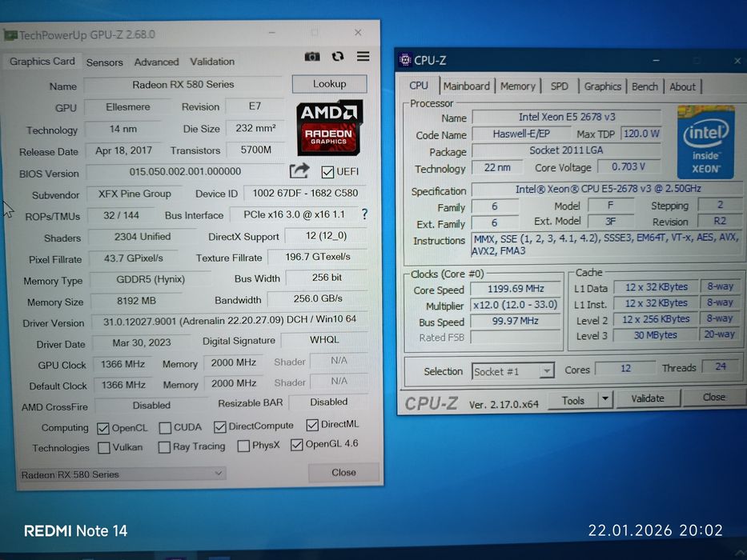Toggle the OpenCL checkbox
Image resolution: width=747 pixels, height=560 pixels.
pos(103,429)
